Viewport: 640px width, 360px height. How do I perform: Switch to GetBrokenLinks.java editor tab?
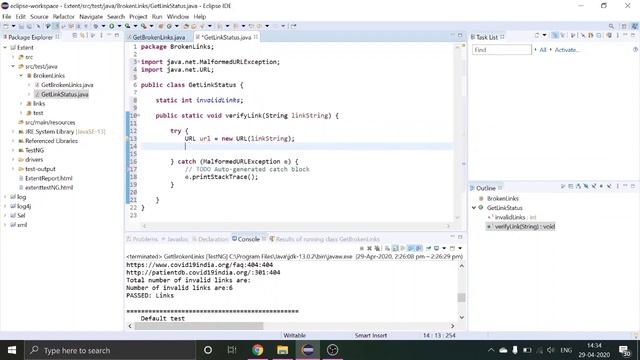click(158, 37)
